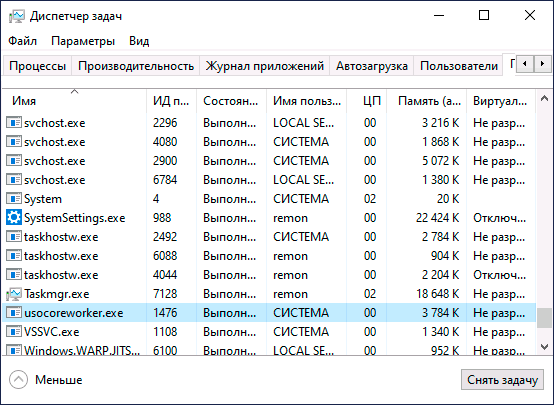
Task: Click the Taskmgr.exe process icon
Action: click(14, 294)
